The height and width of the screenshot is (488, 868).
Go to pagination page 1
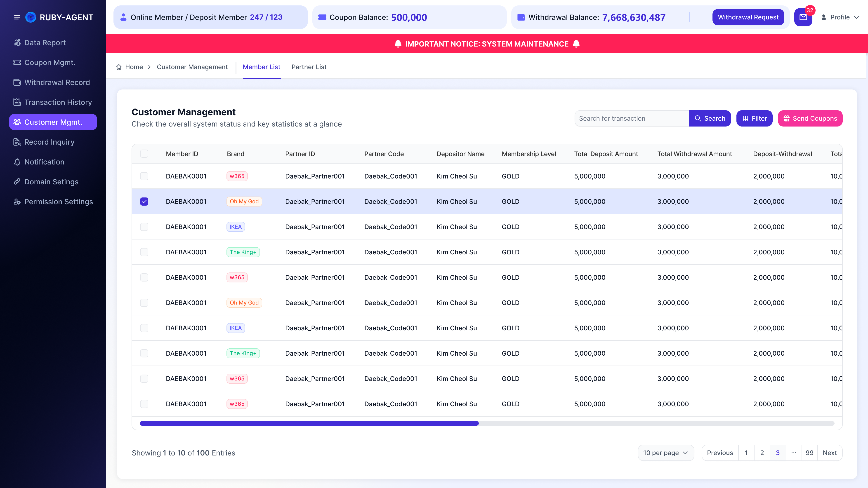[746, 453]
